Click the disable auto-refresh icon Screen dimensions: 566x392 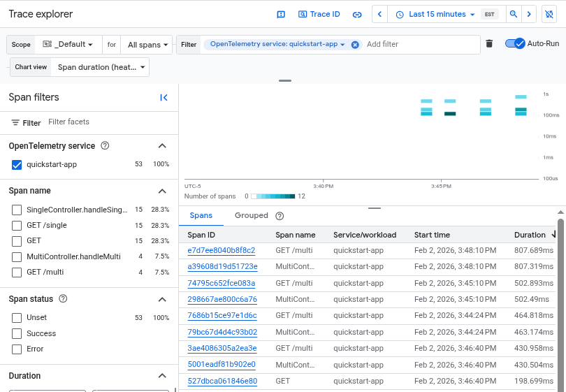coord(551,14)
